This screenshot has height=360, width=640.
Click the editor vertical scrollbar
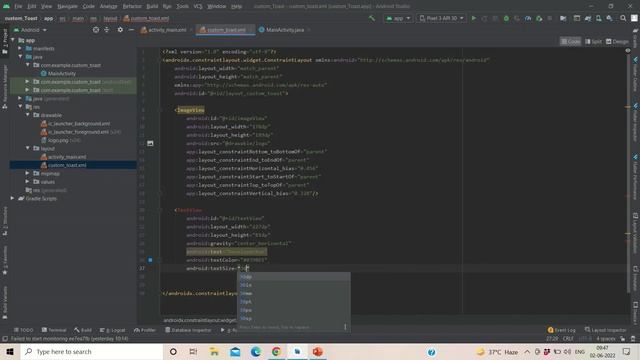(x=628, y=171)
